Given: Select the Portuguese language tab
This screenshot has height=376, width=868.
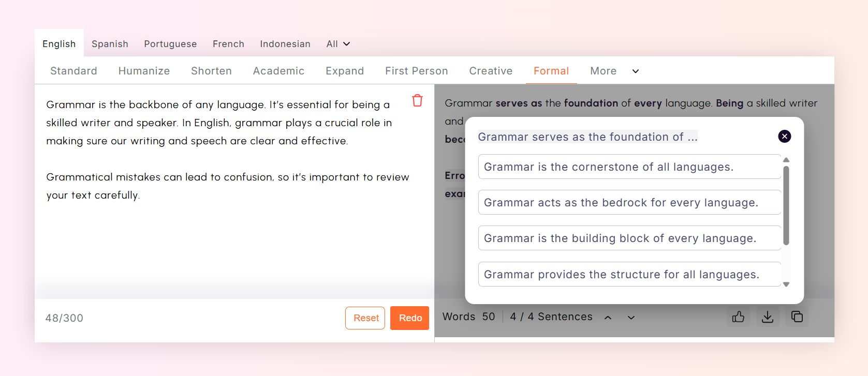Looking at the screenshot, I should click(x=170, y=44).
